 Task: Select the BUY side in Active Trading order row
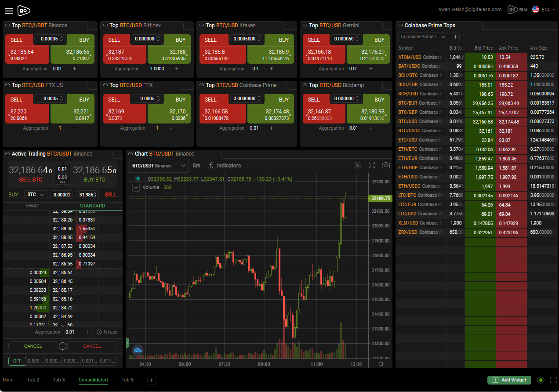click(14, 194)
